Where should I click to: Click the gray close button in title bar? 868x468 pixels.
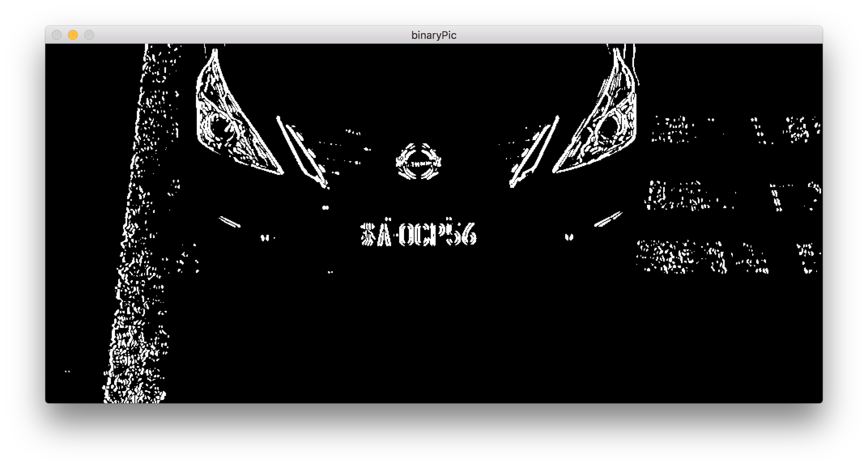point(57,35)
